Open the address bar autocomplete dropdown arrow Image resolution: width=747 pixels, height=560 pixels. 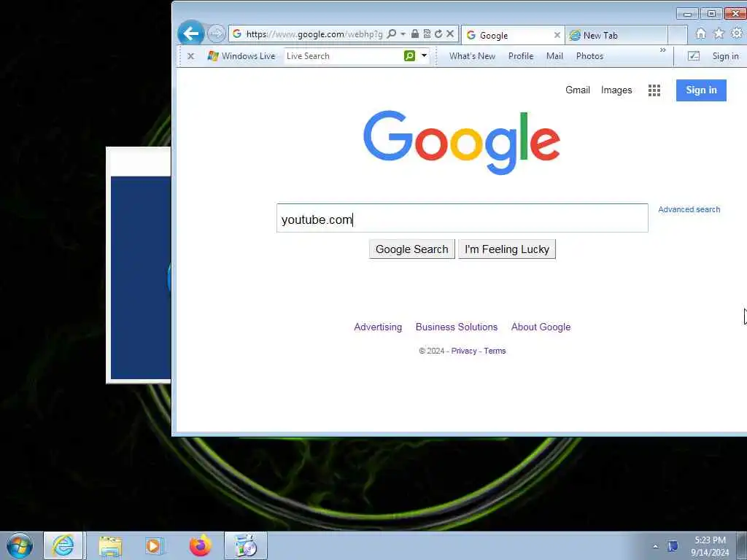click(403, 34)
